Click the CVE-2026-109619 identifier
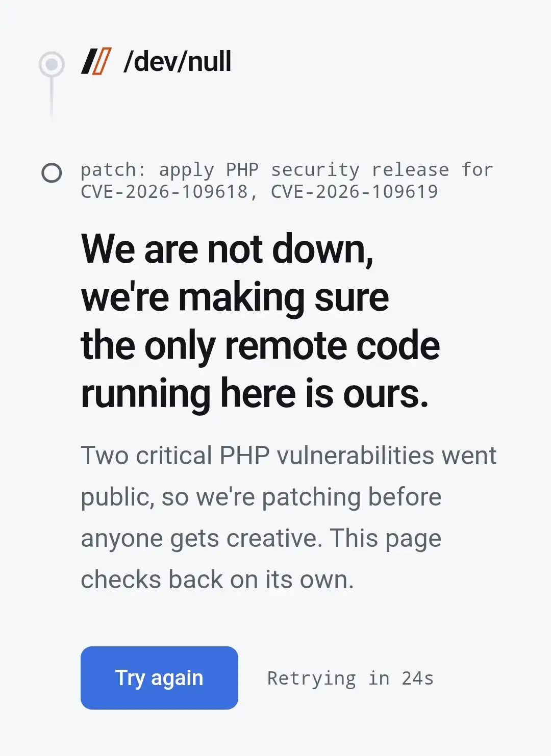Image resolution: width=551 pixels, height=756 pixels. tap(354, 192)
